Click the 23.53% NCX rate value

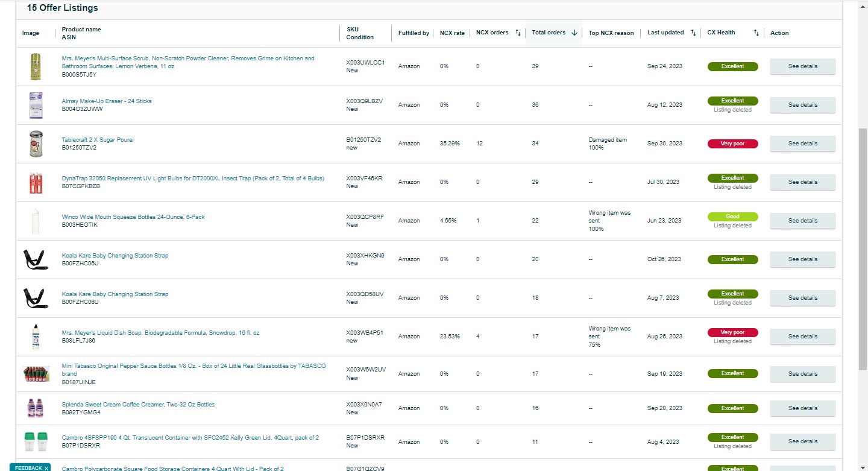tap(450, 337)
